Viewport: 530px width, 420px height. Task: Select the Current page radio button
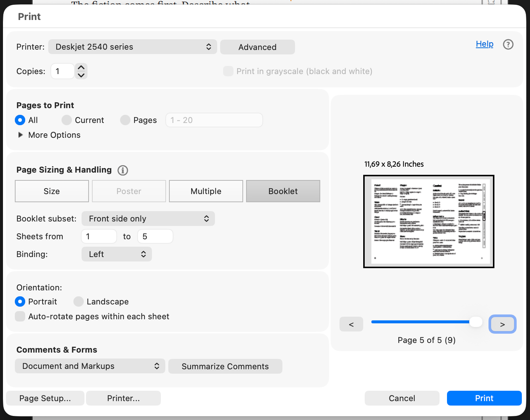click(x=67, y=120)
